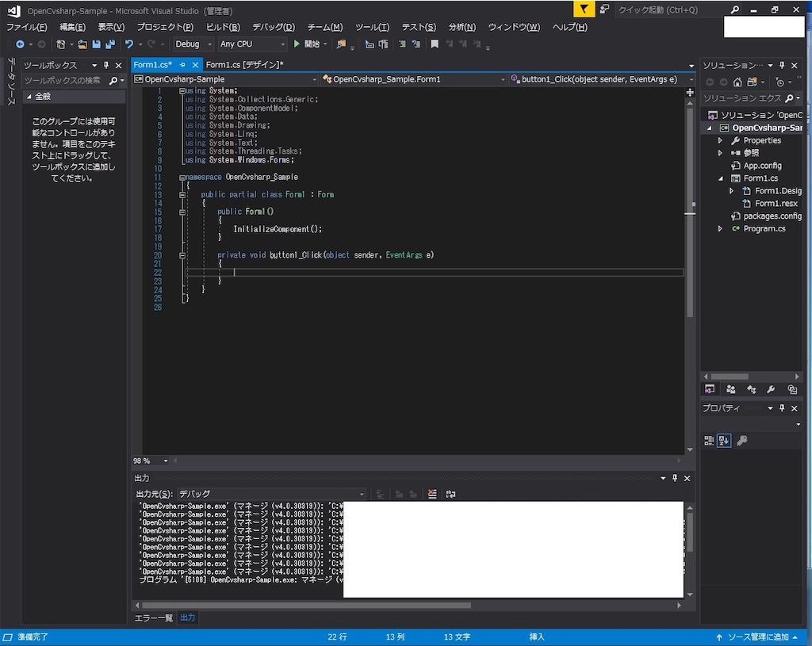Click the feedback icon beside Quick Launch

[604, 9]
